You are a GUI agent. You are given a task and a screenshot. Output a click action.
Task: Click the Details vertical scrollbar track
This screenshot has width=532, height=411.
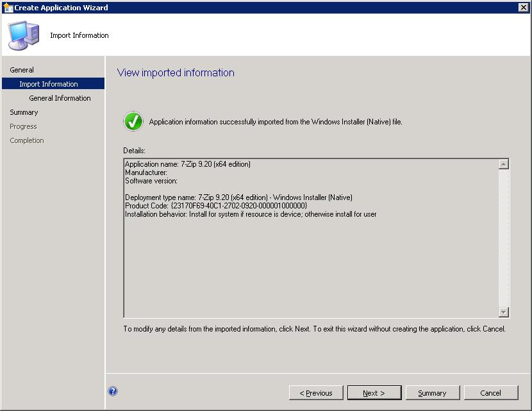tap(504, 237)
